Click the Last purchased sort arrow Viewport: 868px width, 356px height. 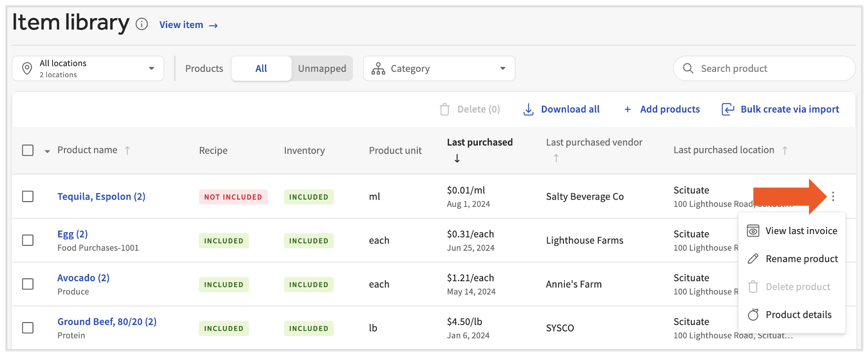click(457, 158)
